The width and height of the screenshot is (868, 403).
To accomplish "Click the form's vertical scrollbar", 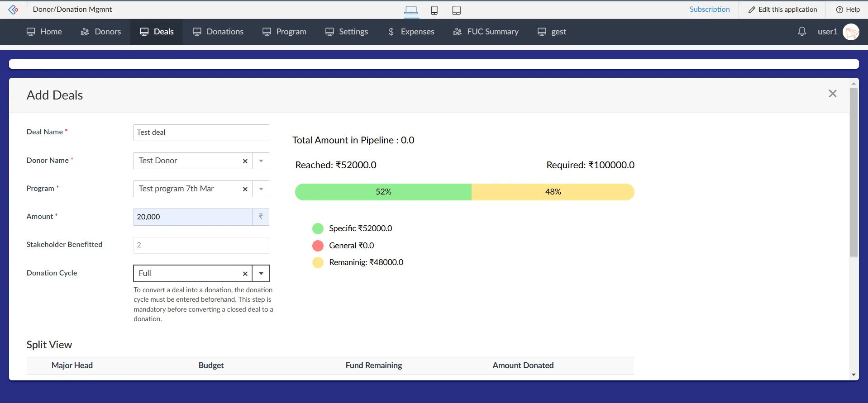I will tap(854, 172).
